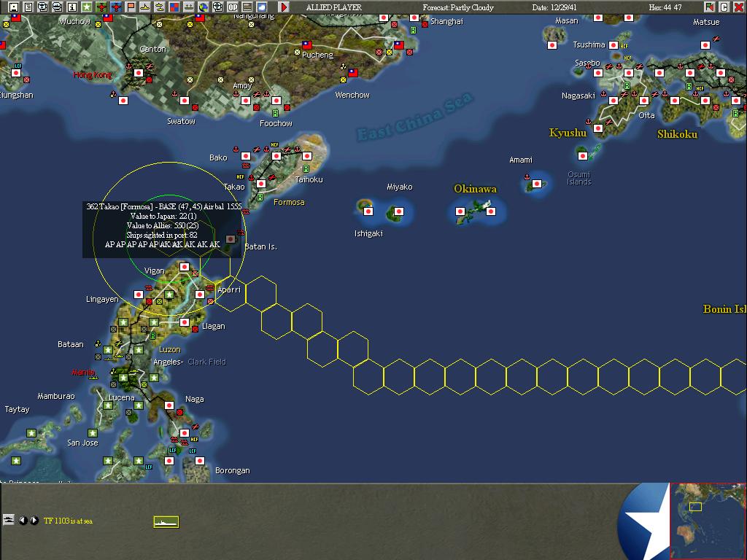Click the 'Date: 12/29/41' text
Image resolution: width=747 pixels, height=560 pixels.
click(x=554, y=7)
